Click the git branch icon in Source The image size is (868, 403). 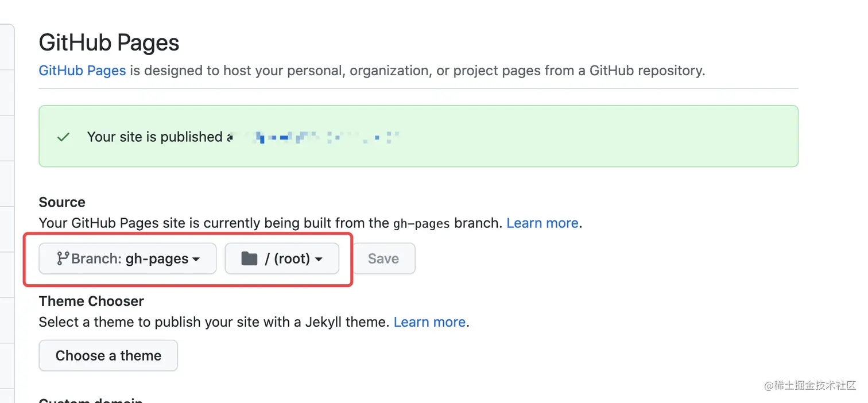pos(63,258)
